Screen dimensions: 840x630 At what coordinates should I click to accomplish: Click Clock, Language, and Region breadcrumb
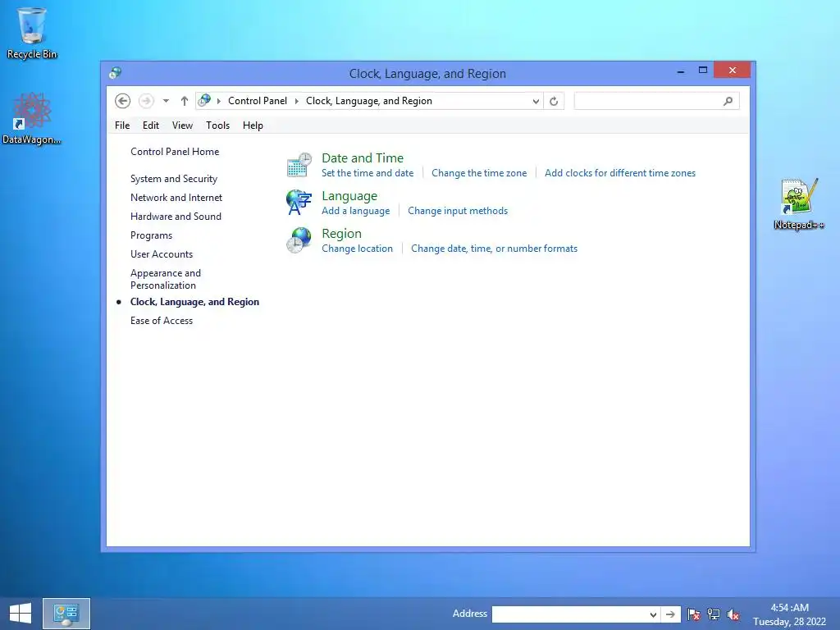(368, 101)
